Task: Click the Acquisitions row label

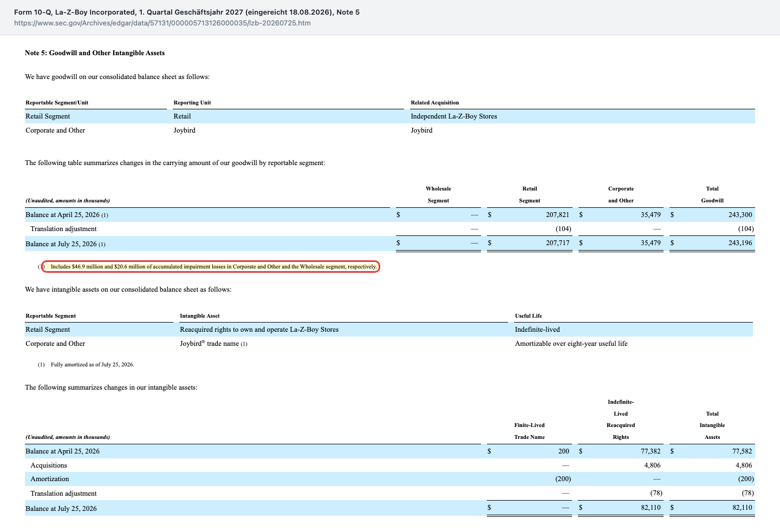Action: pos(49,465)
